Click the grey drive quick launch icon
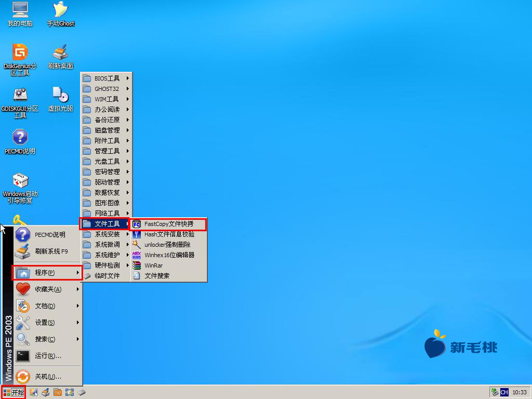The width and height of the screenshot is (532, 399). (x=82, y=393)
